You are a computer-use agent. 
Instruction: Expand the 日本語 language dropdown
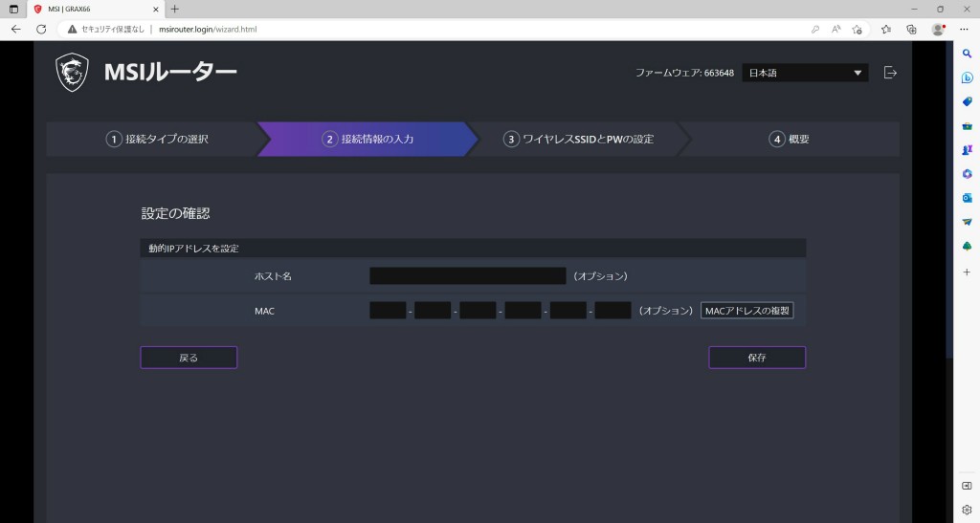pos(805,73)
